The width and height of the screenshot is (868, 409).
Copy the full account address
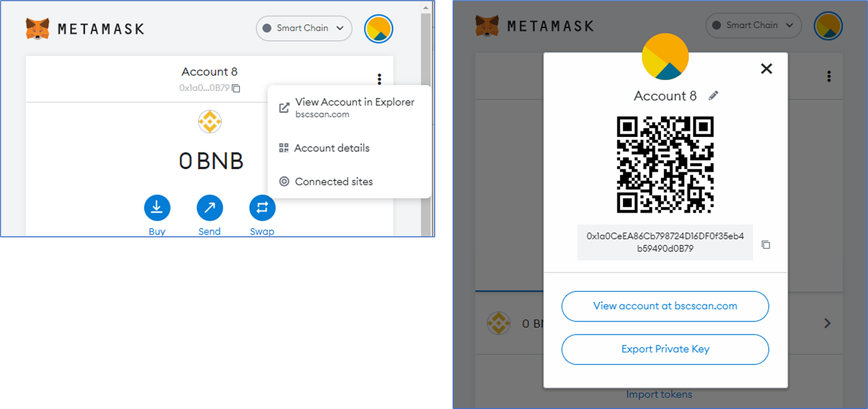[x=766, y=245]
